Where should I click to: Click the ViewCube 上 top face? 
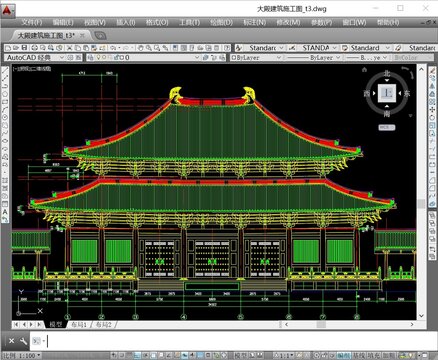(x=387, y=93)
